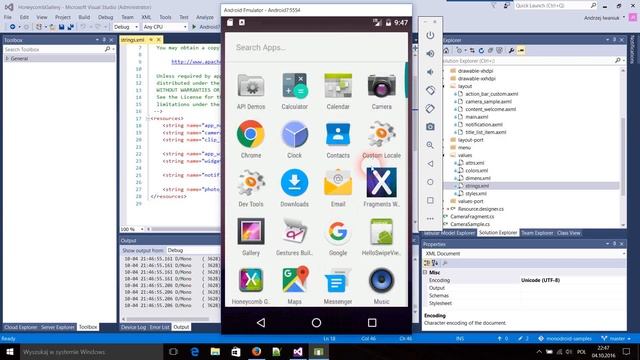Image resolution: width=640 pixels, height=360 pixels.
Task: Click the emulator power button
Action: point(430,35)
